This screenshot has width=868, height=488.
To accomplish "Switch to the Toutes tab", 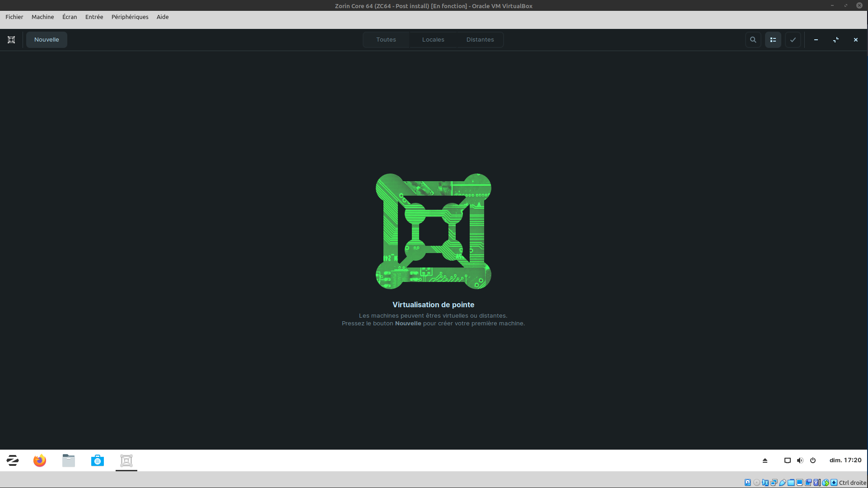I will point(386,40).
